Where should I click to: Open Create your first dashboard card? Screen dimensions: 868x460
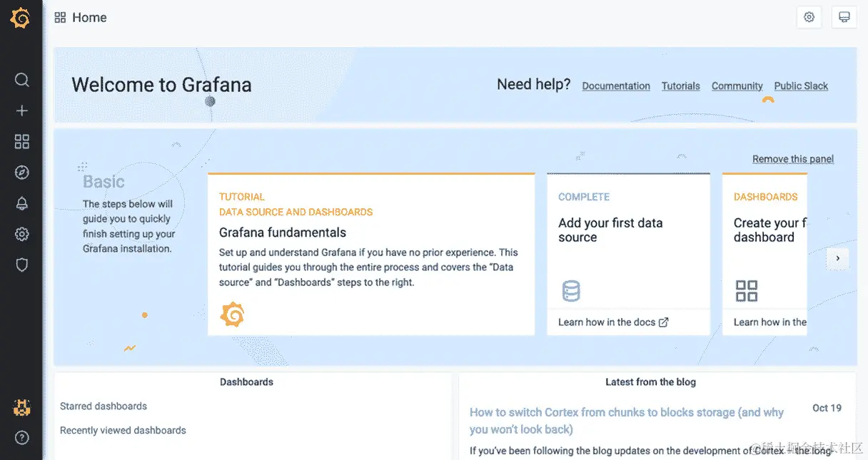click(x=764, y=254)
